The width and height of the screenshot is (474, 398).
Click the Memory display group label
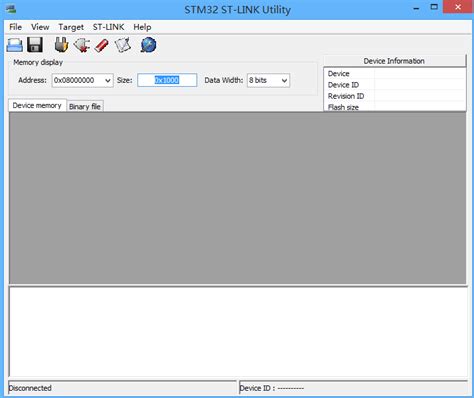tap(38, 62)
